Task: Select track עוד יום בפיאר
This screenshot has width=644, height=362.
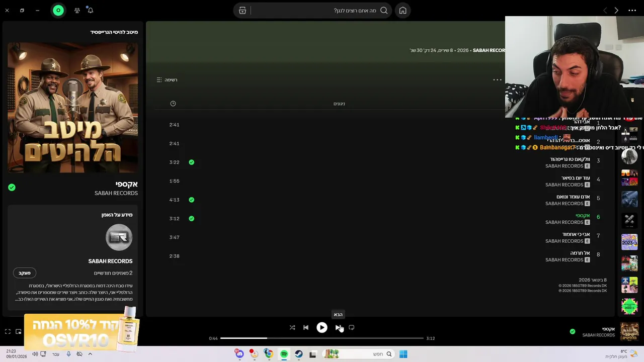Action: click(x=576, y=178)
